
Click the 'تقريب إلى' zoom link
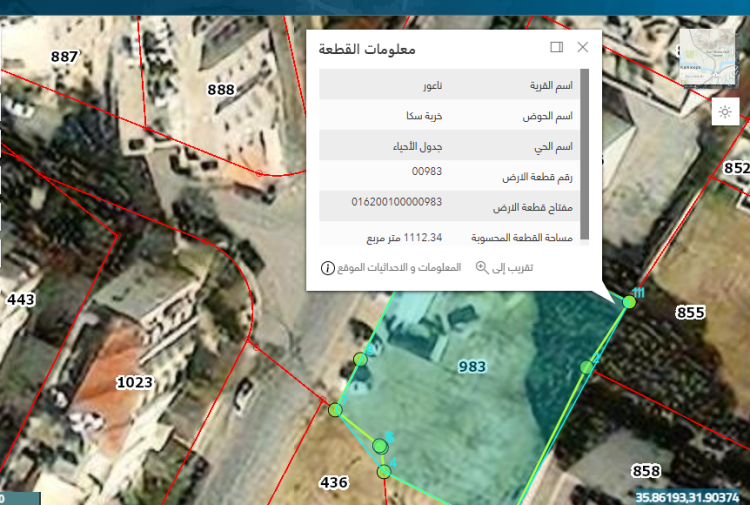511,268
